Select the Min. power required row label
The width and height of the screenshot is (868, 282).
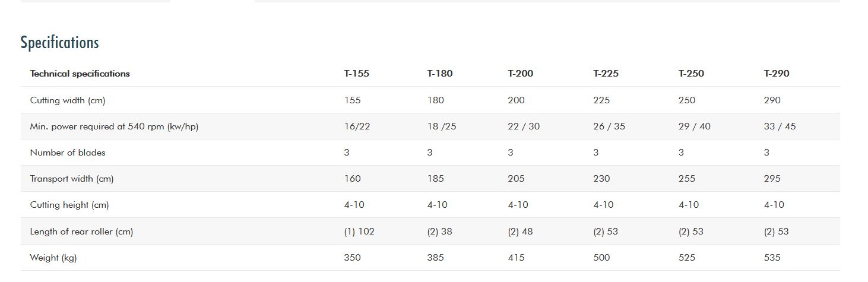pyautogui.click(x=114, y=126)
